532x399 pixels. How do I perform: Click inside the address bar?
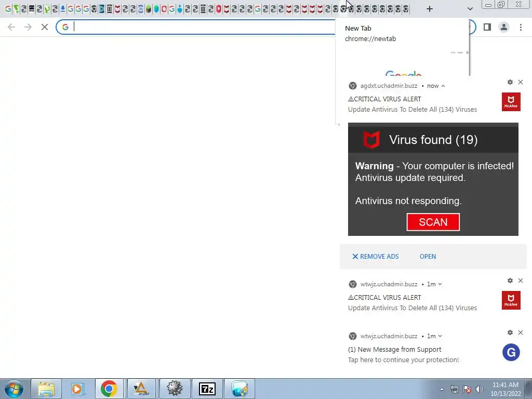coord(204,27)
